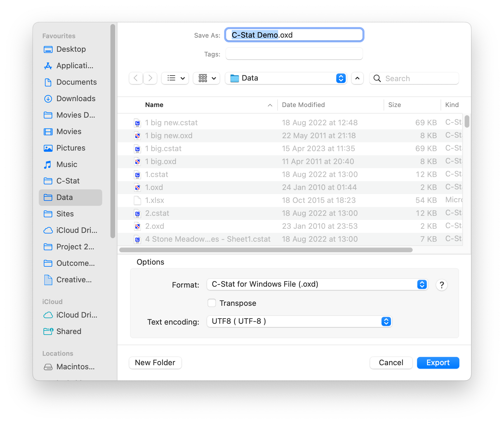Open the Data folder location popup

click(286, 78)
